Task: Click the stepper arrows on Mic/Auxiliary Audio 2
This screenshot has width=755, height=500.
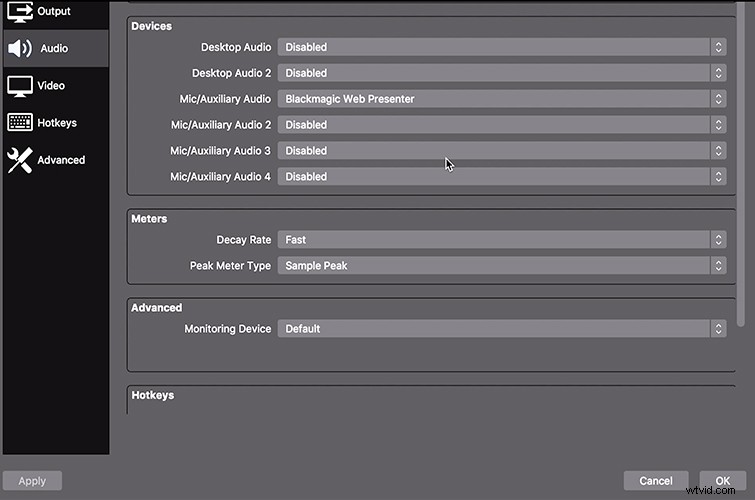Action: (718, 125)
